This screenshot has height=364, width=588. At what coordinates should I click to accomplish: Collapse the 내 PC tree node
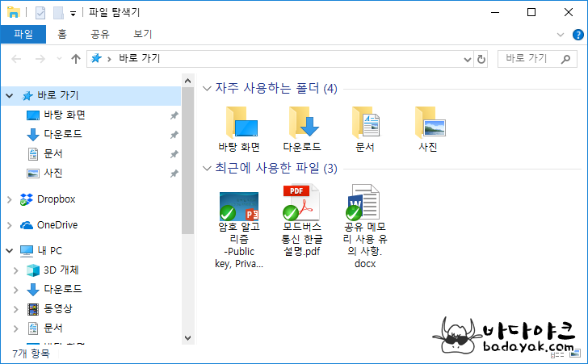[x=10, y=250]
